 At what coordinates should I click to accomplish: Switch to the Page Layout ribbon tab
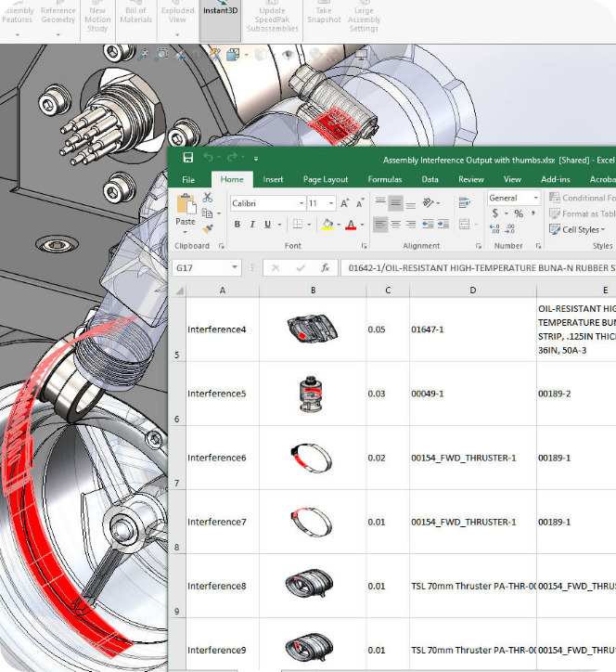click(326, 179)
